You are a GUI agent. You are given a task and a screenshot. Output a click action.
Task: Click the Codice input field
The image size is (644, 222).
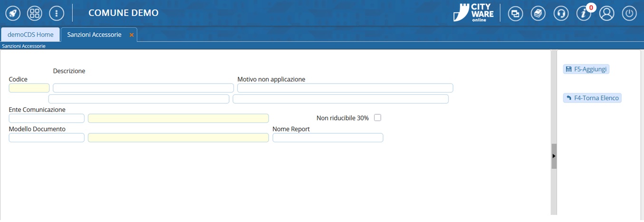(29, 88)
